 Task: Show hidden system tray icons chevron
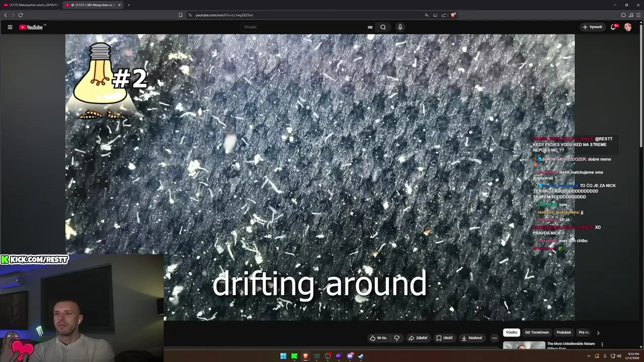(x=589, y=356)
